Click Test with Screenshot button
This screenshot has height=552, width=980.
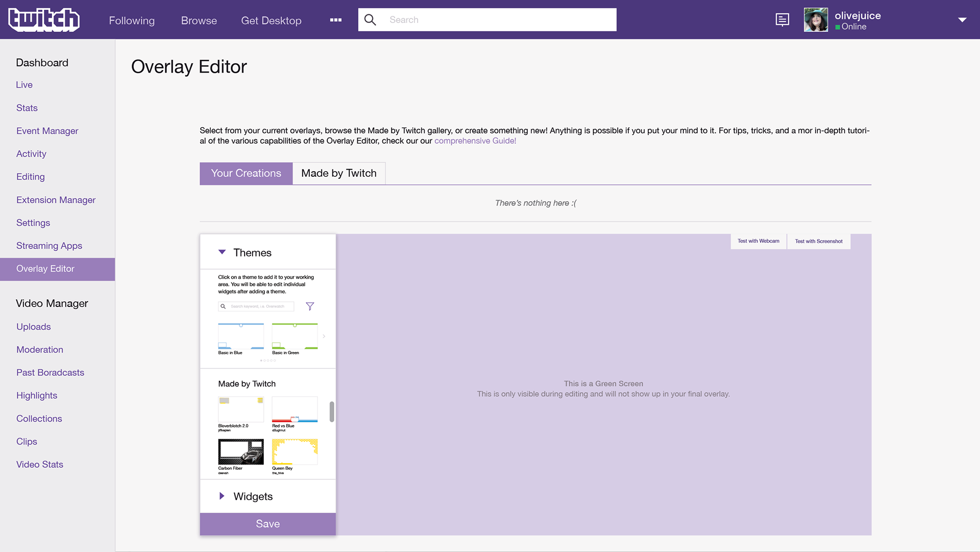pos(819,241)
